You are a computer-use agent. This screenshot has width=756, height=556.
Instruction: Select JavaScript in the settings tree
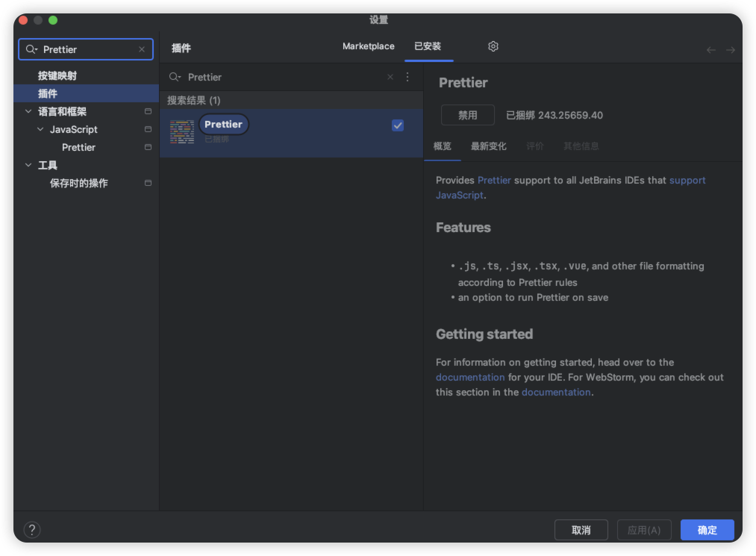[74, 129]
